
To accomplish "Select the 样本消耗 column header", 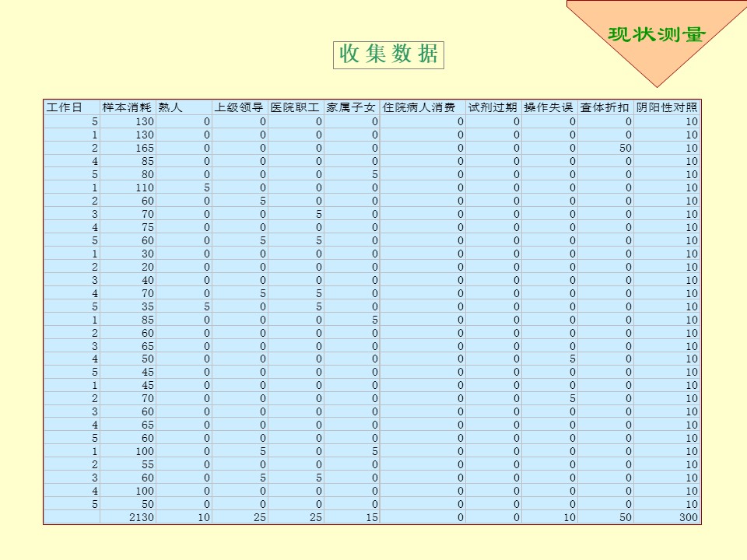I will coord(127,107).
